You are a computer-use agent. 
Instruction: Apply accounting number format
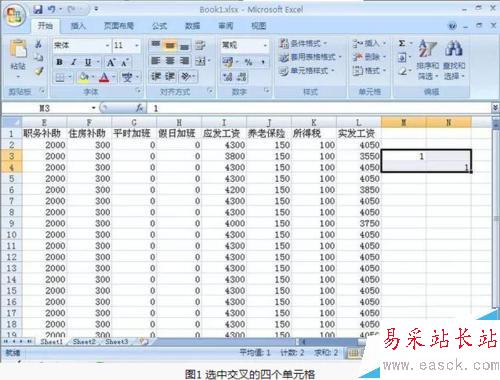point(228,62)
